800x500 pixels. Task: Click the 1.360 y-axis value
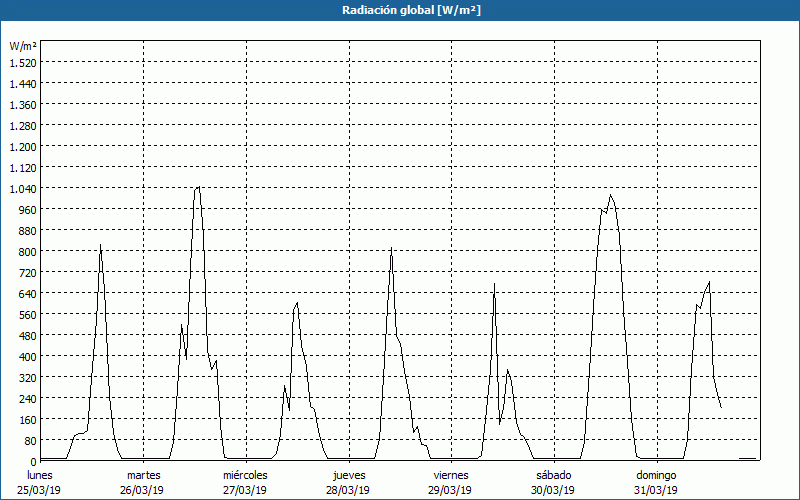point(23,105)
